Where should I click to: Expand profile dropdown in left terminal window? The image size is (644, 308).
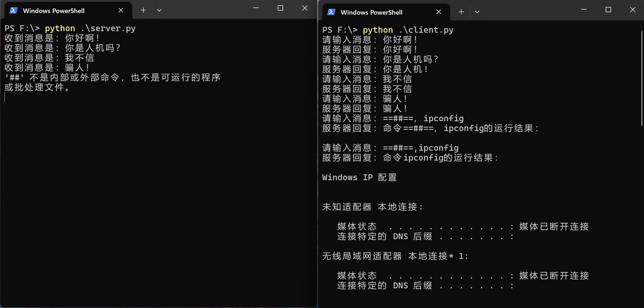pos(159,10)
